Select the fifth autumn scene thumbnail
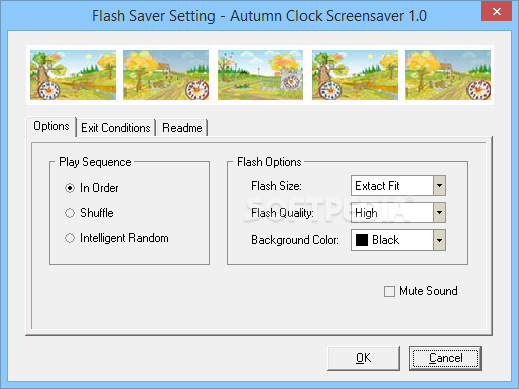519x389 pixels. tap(448, 75)
